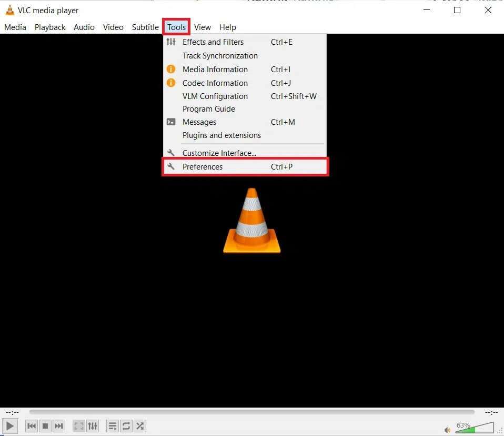Screen dimensions: 504x436
Task: Open the Help menu
Action: [228, 27]
